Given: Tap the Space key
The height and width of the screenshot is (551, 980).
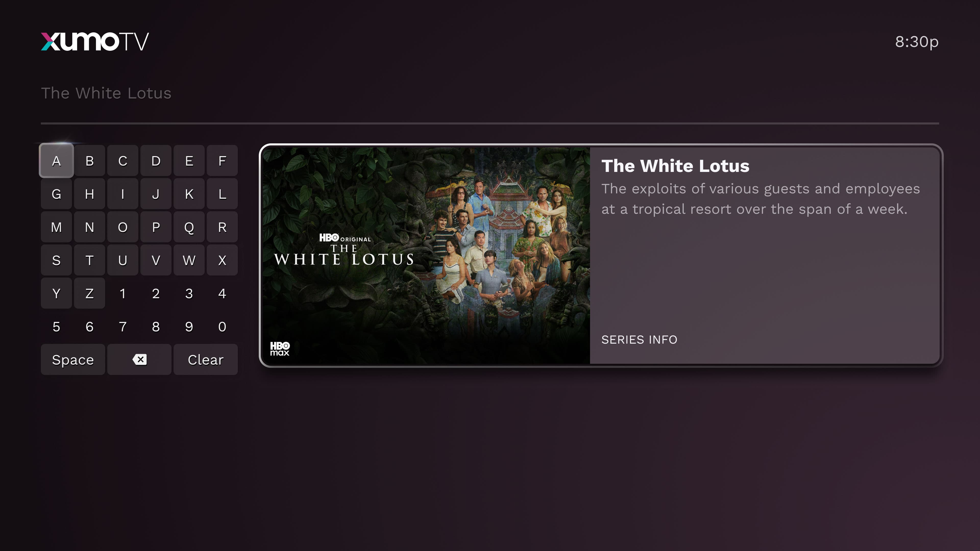Looking at the screenshot, I should [73, 359].
